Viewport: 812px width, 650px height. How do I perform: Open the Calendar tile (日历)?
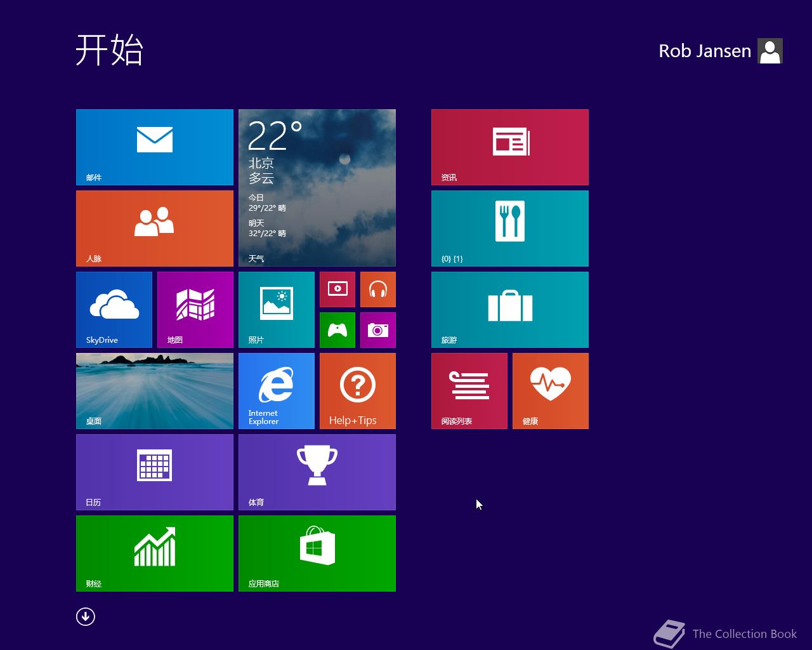155,472
